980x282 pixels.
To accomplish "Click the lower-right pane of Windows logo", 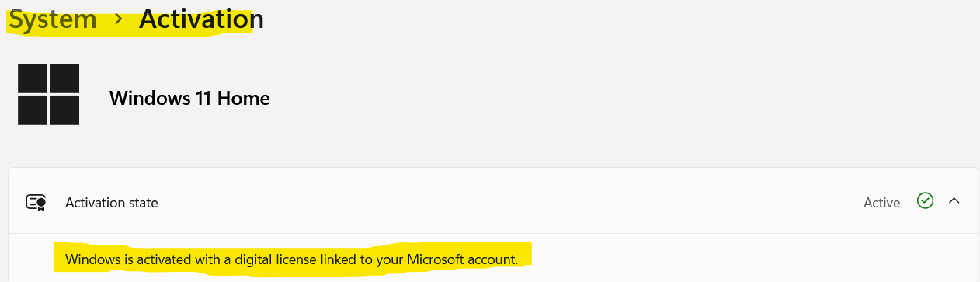I will coord(65,110).
